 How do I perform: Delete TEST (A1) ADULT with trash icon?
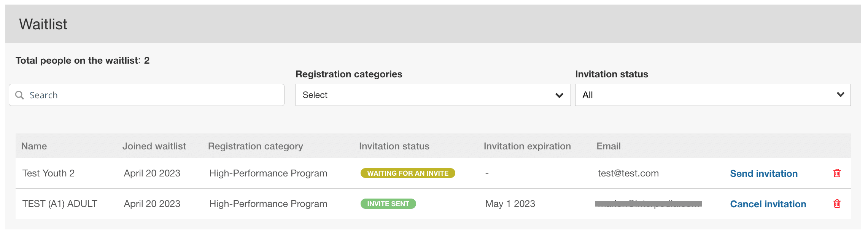[837, 204]
